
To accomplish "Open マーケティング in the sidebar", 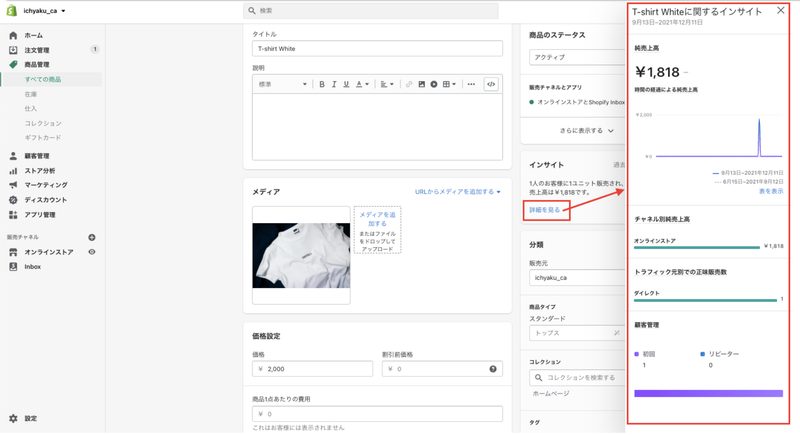I will pos(46,185).
